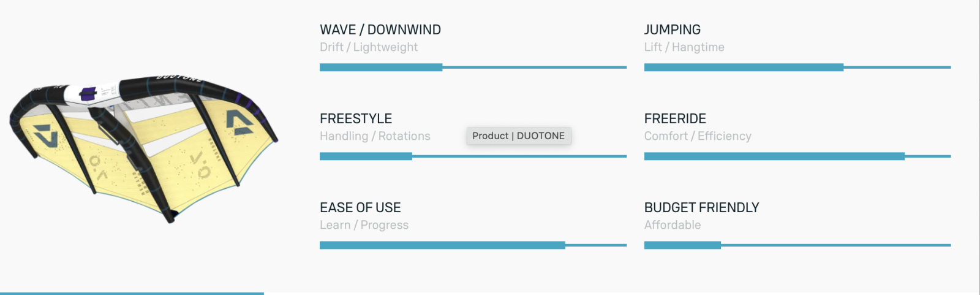This screenshot has height=295, width=980.
Task: Click the Product | DUOTONE tooltip
Action: (x=519, y=136)
